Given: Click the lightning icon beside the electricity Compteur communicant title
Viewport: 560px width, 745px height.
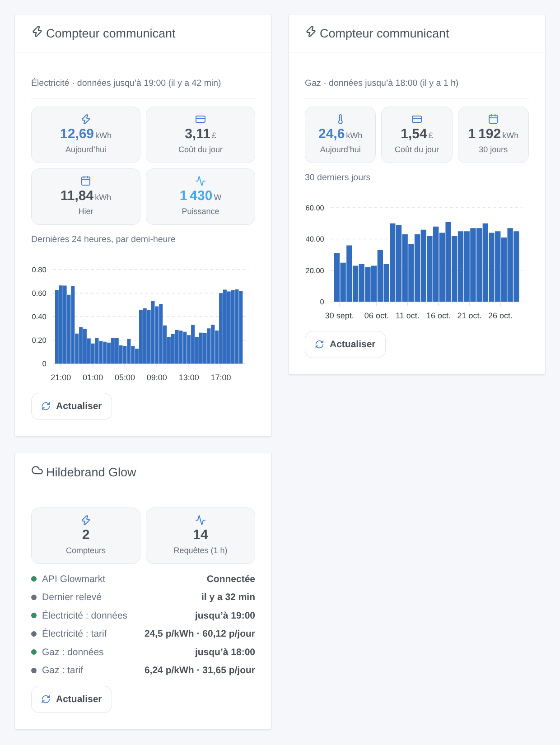Looking at the screenshot, I should click(37, 32).
